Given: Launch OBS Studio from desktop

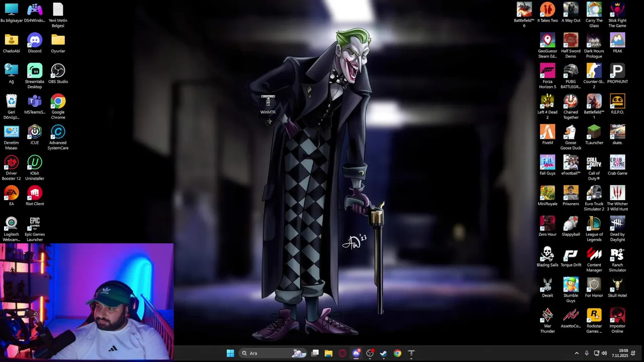Looking at the screenshot, I should click(58, 74).
